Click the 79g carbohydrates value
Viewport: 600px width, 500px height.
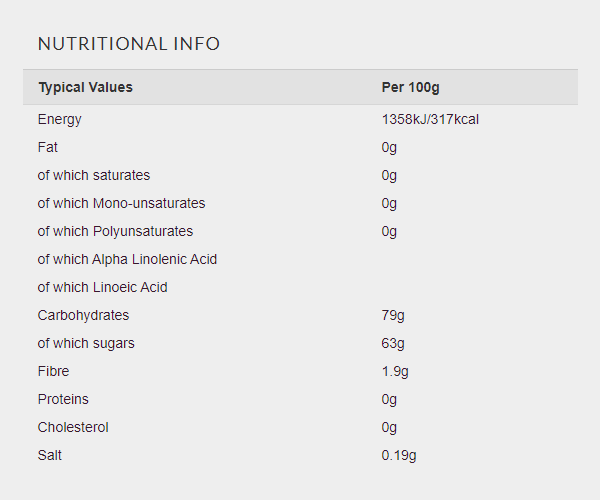tap(393, 316)
